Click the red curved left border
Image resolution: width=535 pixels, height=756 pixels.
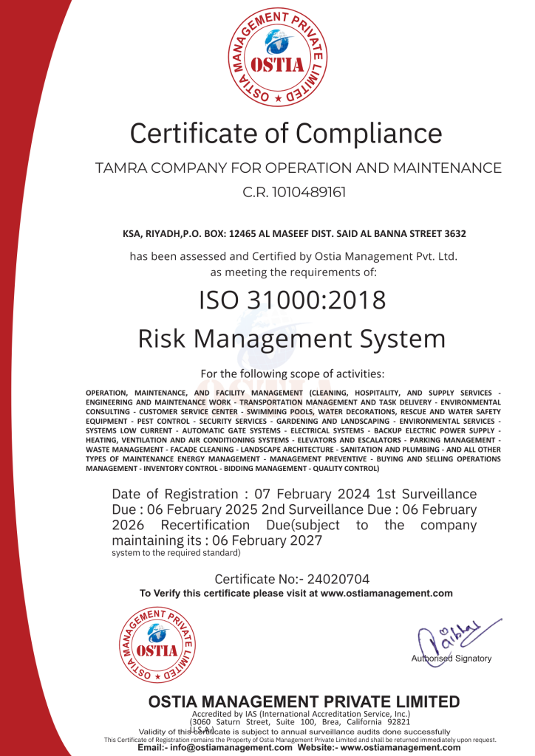click(22, 369)
